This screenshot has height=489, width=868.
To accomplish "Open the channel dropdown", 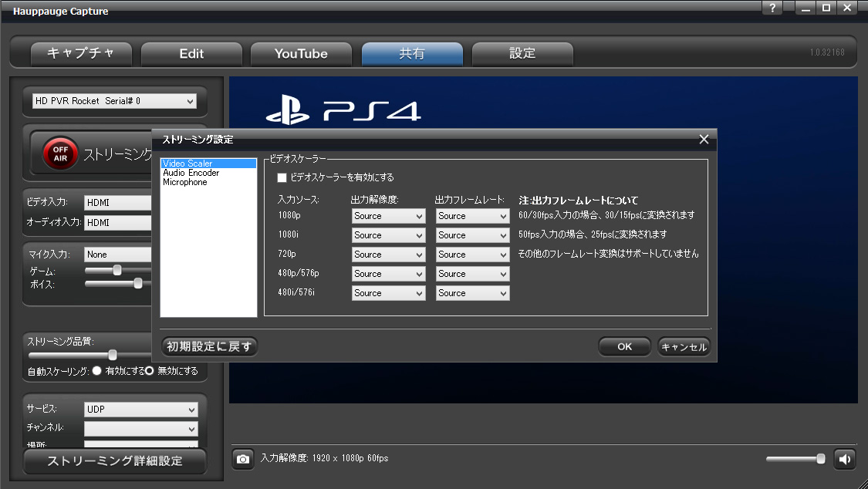I will [141, 429].
